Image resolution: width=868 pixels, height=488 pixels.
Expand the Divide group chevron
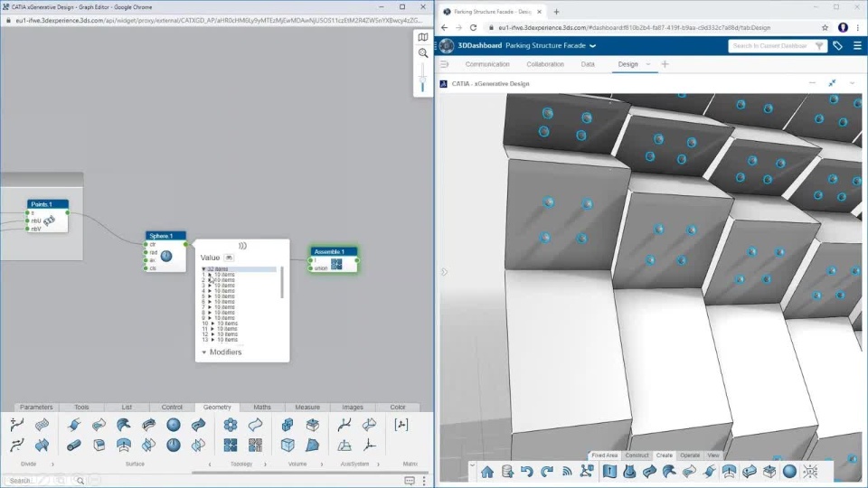click(x=52, y=465)
